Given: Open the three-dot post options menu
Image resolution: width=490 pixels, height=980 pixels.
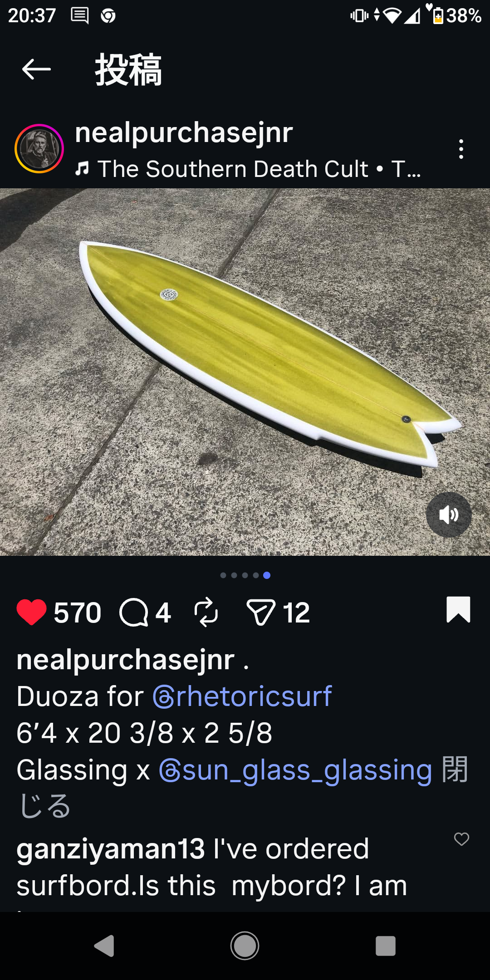Looking at the screenshot, I should tap(461, 149).
